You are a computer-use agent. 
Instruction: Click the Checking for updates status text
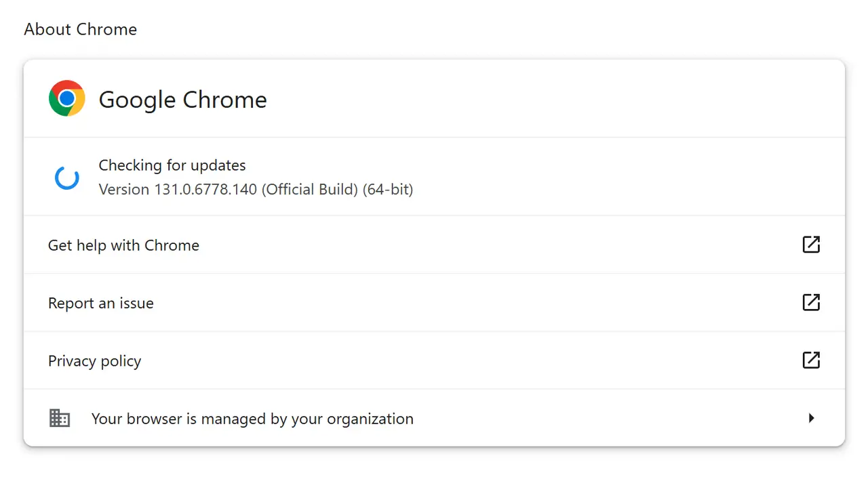click(x=172, y=165)
